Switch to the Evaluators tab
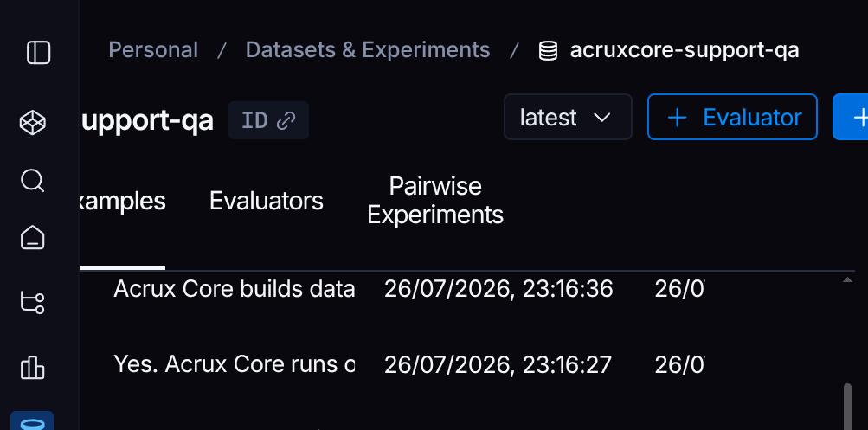This screenshot has width=868, height=430. click(267, 201)
